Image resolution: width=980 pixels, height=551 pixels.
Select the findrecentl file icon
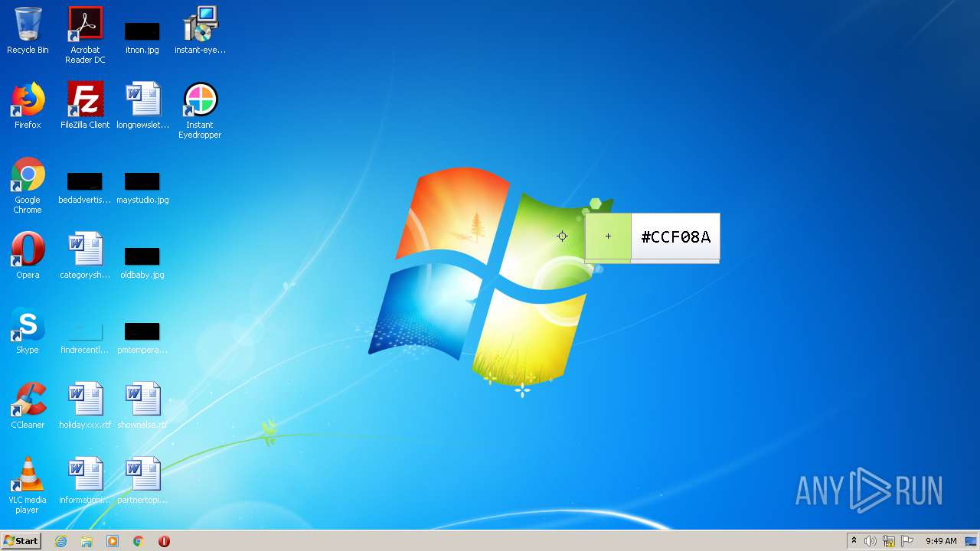pos(85,338)
